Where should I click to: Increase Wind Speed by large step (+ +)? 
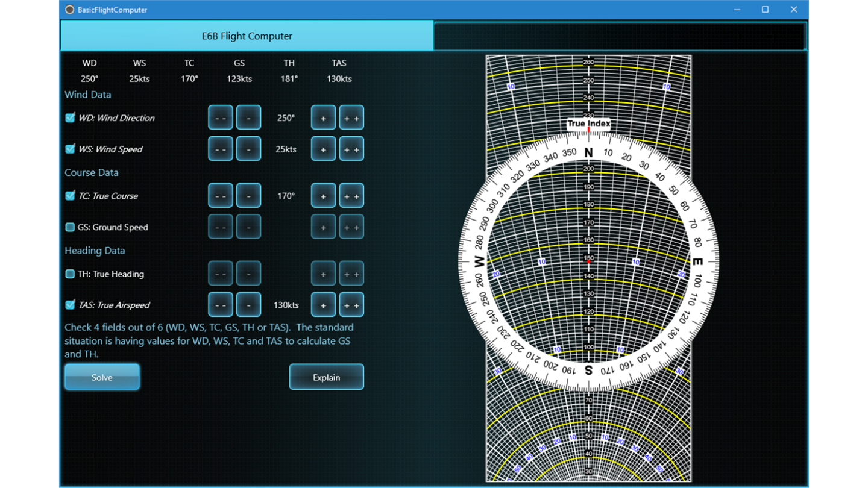click(x=351, y=149)
